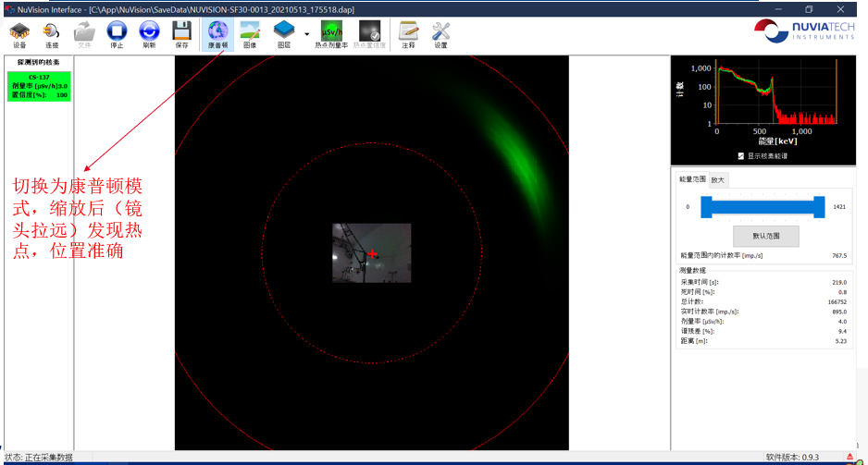Click the 连接 (connect) icon
Image resolution: width=868 pixels, height=465 pixels.
point(51,34)
